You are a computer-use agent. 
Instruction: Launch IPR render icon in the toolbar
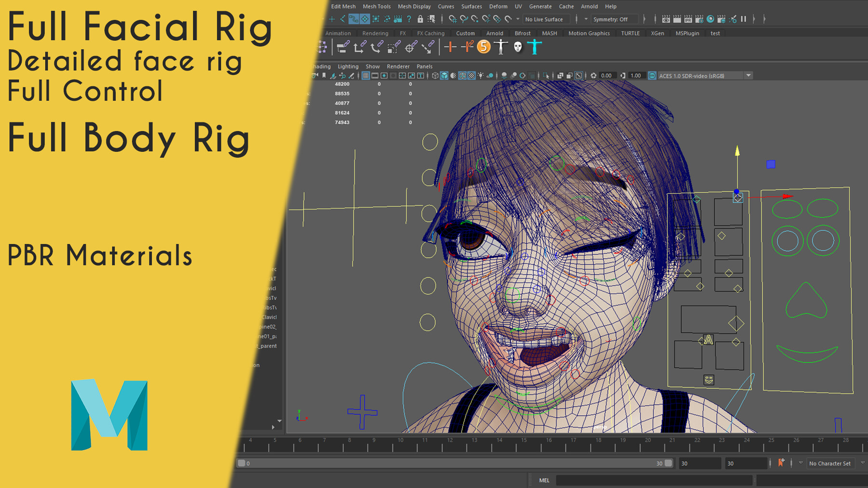point(688,19)
